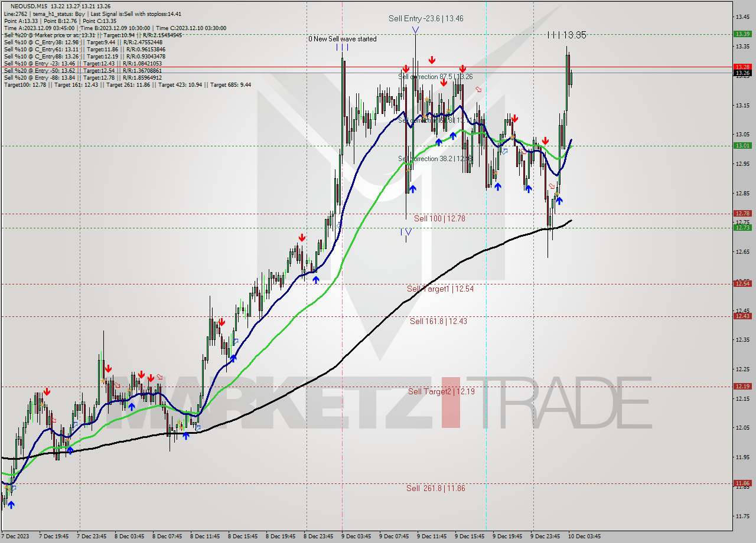
Task: Click the 'I V' wave marker near Sell 100
Action: tap(406, 231)
